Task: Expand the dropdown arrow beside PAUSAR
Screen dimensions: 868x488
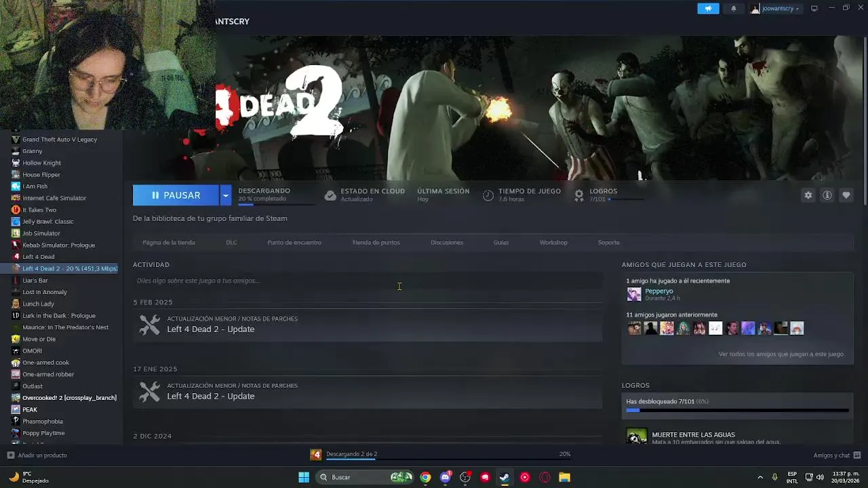Action: [x=226, y=195]
